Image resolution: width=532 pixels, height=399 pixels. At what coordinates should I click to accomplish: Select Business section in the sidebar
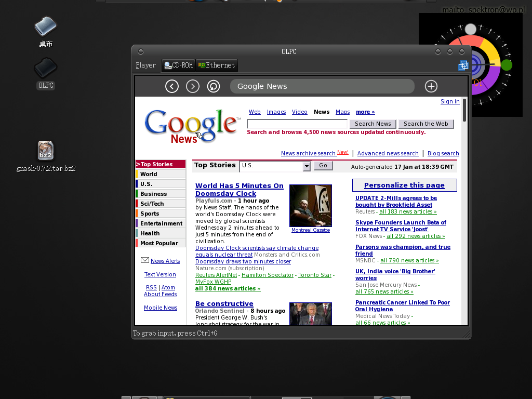161,194
